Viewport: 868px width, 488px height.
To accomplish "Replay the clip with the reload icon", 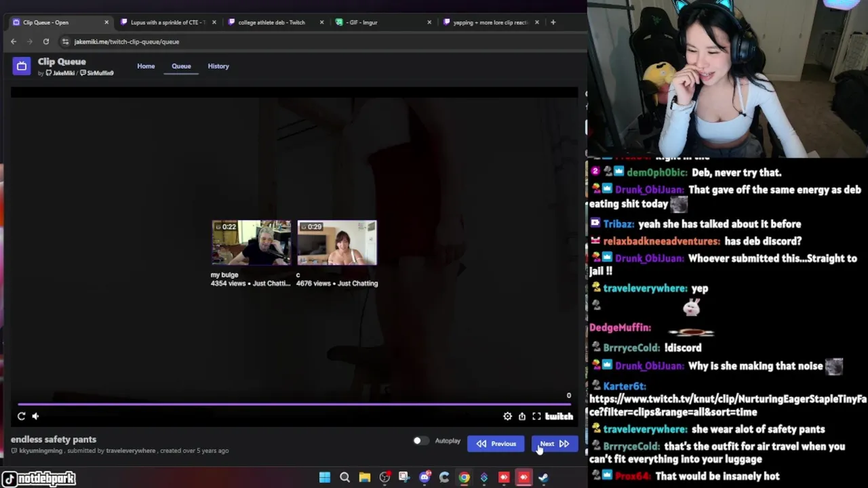I will coord(22,416).
